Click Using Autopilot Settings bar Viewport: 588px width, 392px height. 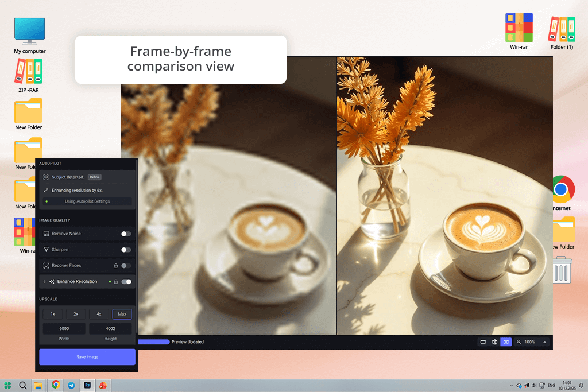coord(87,201)
